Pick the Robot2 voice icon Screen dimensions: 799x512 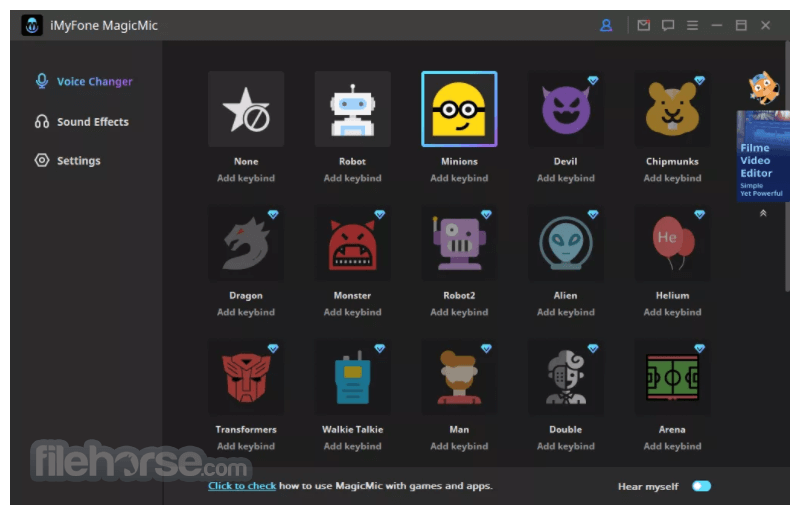(459, 243)
